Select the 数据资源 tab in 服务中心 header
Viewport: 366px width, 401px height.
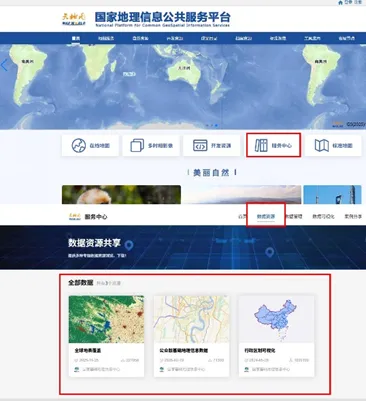(x=266, y=216)
